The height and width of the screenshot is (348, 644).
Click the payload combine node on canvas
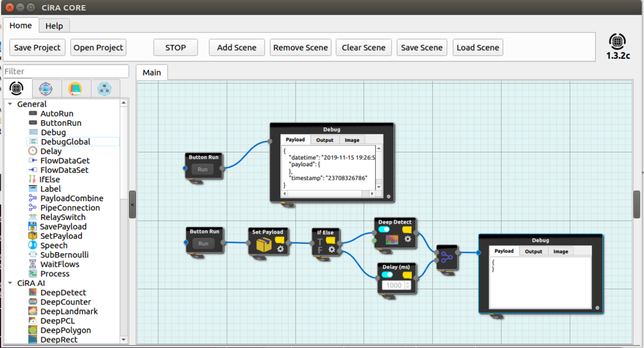pyautogui.click(x=447, y=257)
